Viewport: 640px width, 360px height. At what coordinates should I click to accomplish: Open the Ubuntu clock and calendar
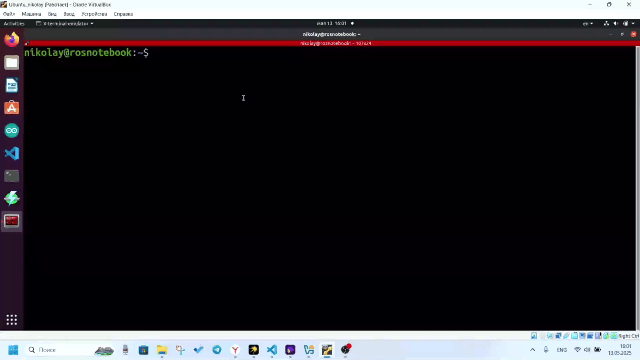(x=331, y=24)
